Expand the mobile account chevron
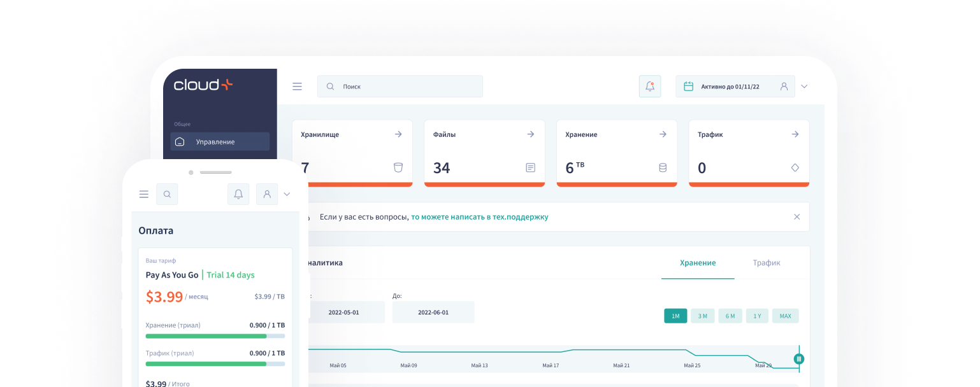Viewport: 980px width, 387px height. click(x=287, y=194)
